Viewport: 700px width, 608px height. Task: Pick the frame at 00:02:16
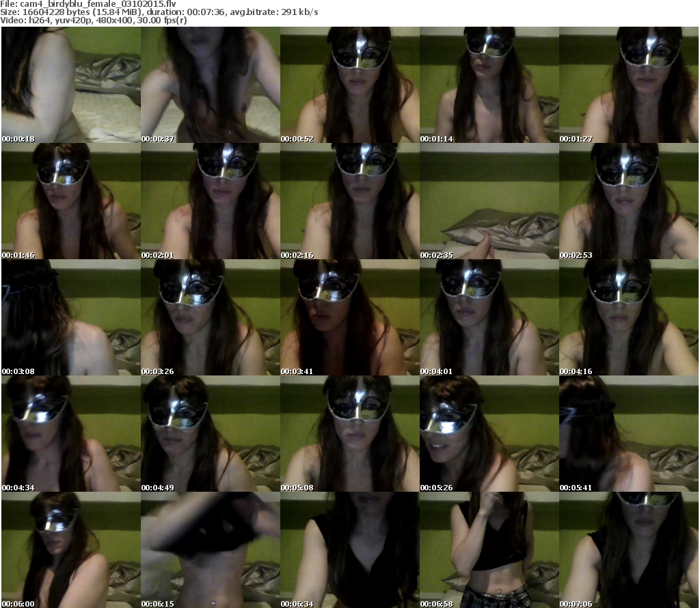(x=349, y=201)
